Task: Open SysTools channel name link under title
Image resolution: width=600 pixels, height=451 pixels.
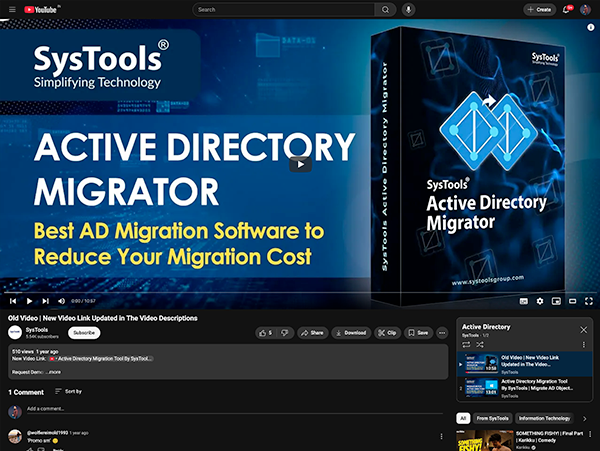Action: 37,330
